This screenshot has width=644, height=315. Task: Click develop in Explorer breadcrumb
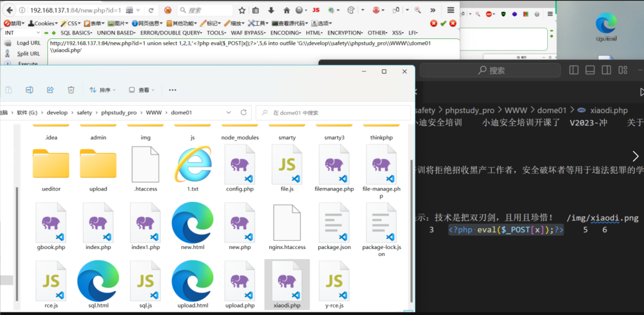tap(57, 113)
